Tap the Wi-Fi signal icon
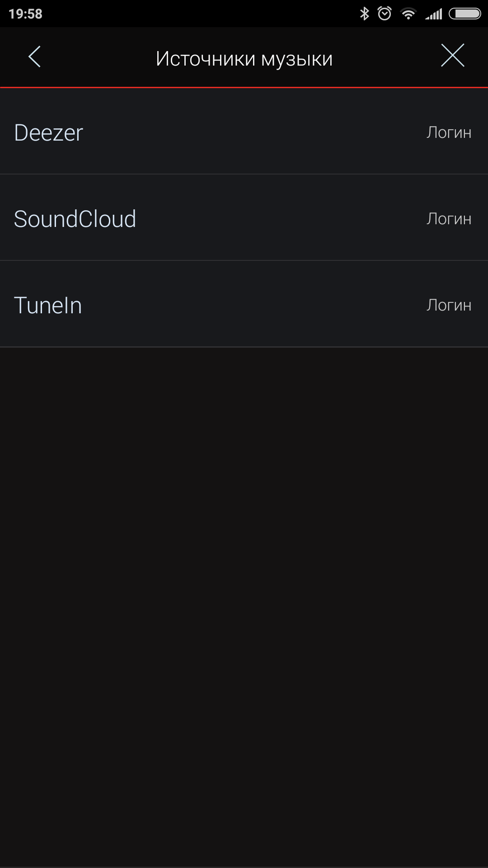Screen dimensions: 488x868 (408, 14)
